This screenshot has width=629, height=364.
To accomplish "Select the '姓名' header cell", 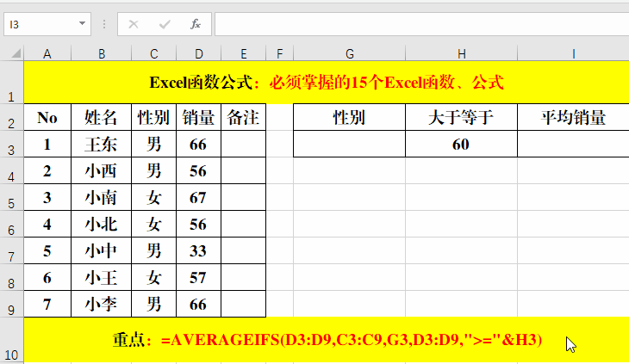I will point(101,117).
